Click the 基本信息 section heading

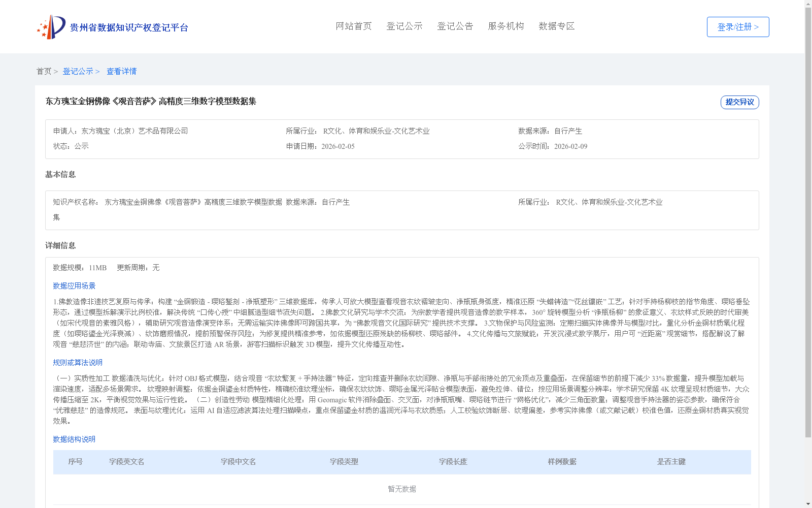pos(60,174)
